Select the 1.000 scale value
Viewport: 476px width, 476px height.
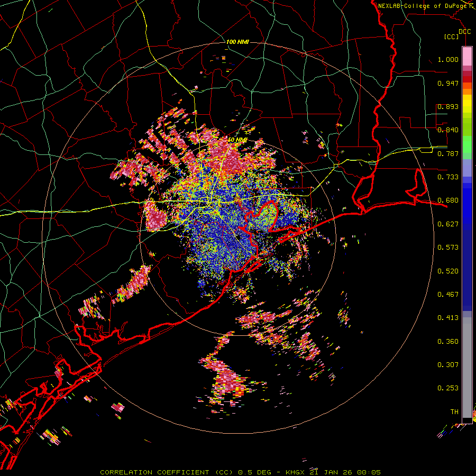[x=448, y=59]
